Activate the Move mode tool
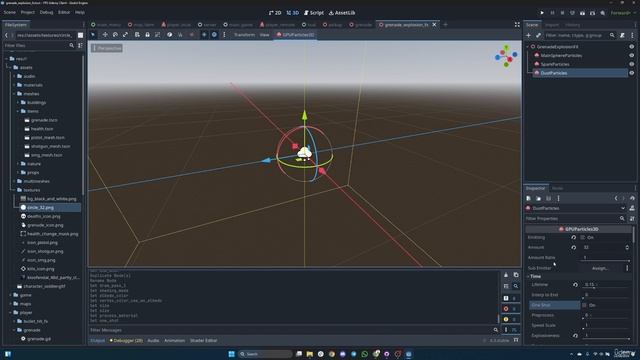The height and width of the screenshot is (360, 640). click(x=105, y=35)
